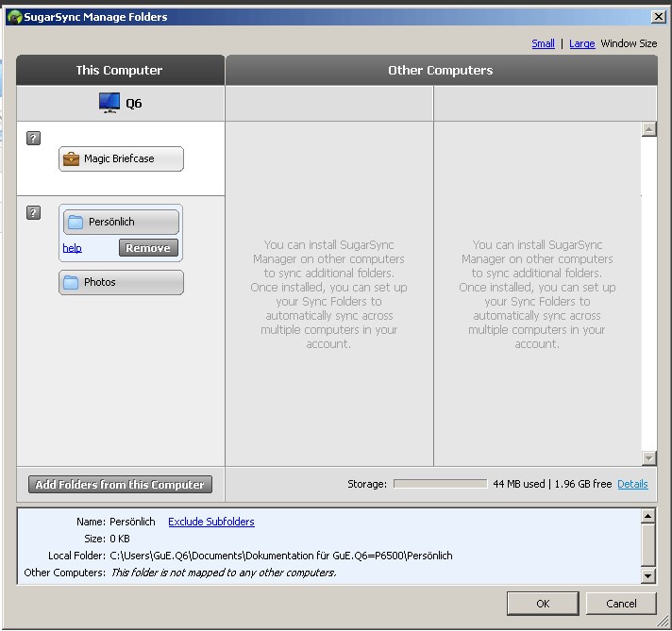Open the Magic Briefcase question mark help

click(x=33, y=138)
